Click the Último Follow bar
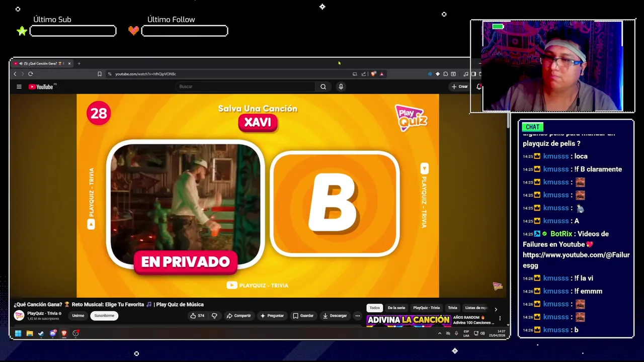This screenshot has height=362, width=644. tap(185, 31)
